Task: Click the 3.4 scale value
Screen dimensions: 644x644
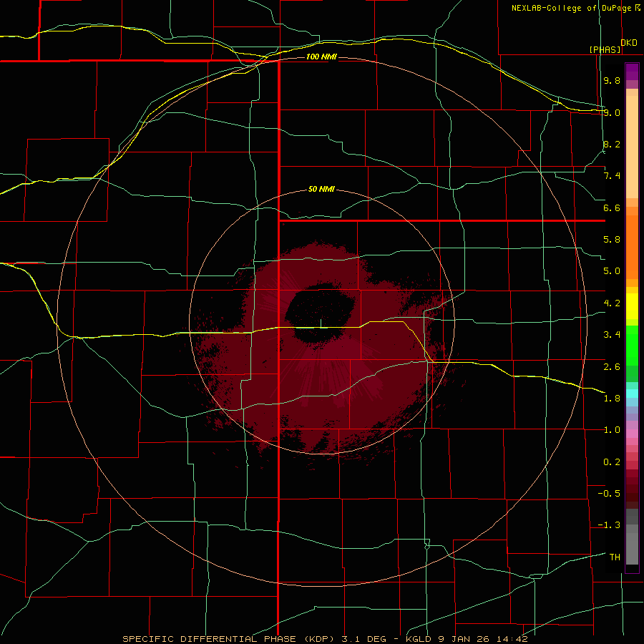Action: (x=612, y=335)
